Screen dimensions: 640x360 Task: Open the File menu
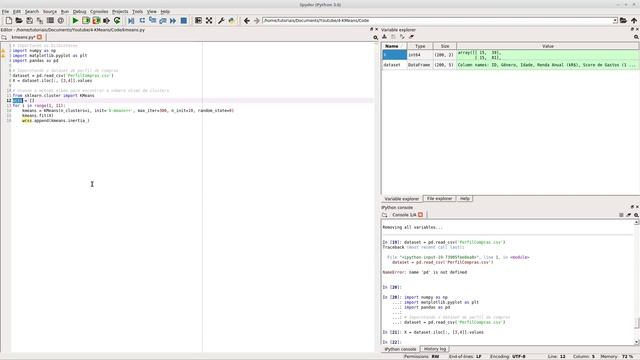5,11
